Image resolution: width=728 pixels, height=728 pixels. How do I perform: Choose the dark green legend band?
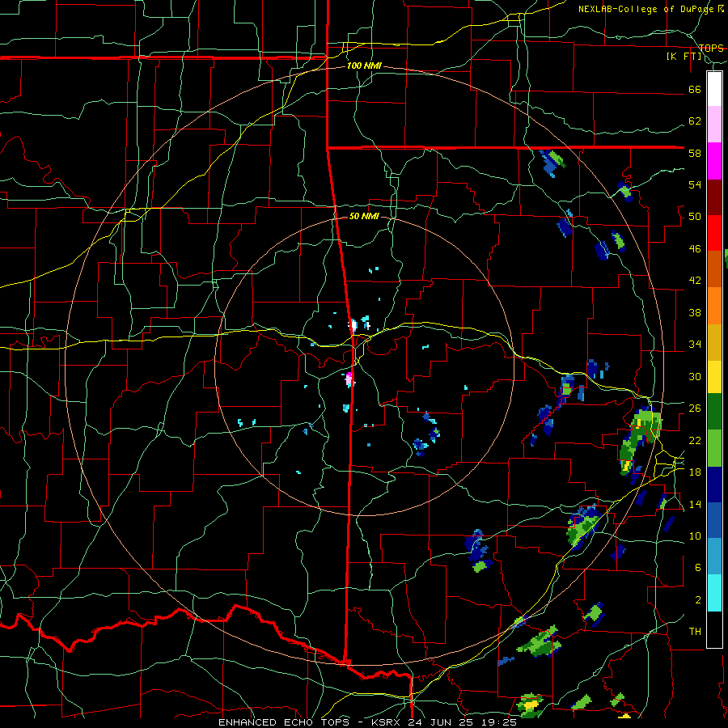click(x=714, y=412)
